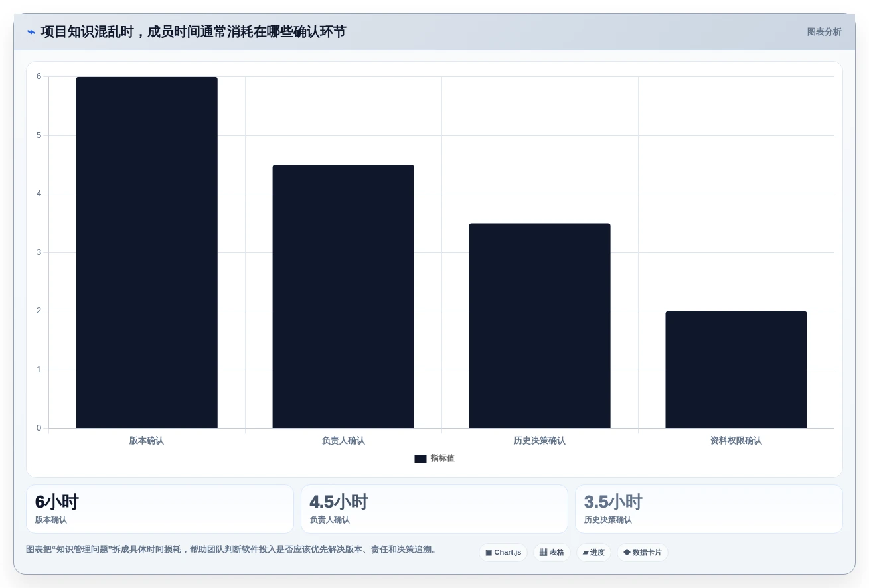Image resolution: width=869 pixels, height=588 pixels.
Task: Select the 资料权限确认 bar in the chart
Action: click(x=736, y=370)
